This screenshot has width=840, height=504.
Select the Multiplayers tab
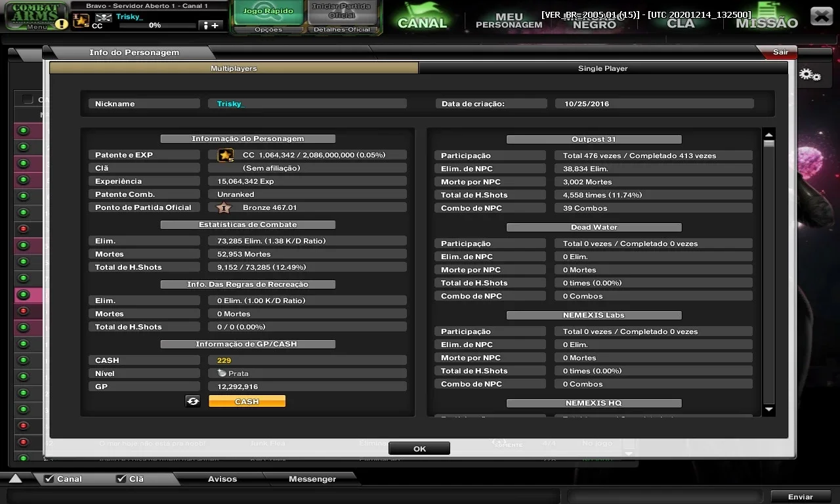pos(234,68)
